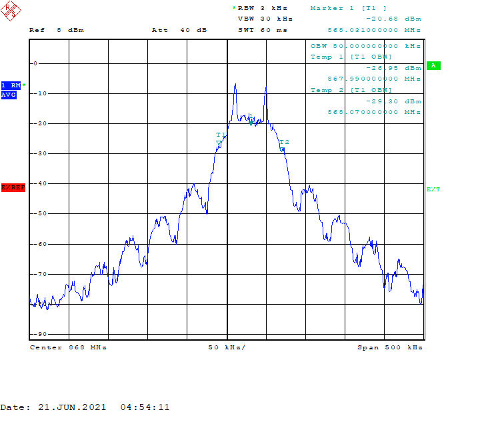The height and width of the screenshot is (426, 504).
Task: Click the Temp 1 [T1 OBW] label
Action: (351, 57)
